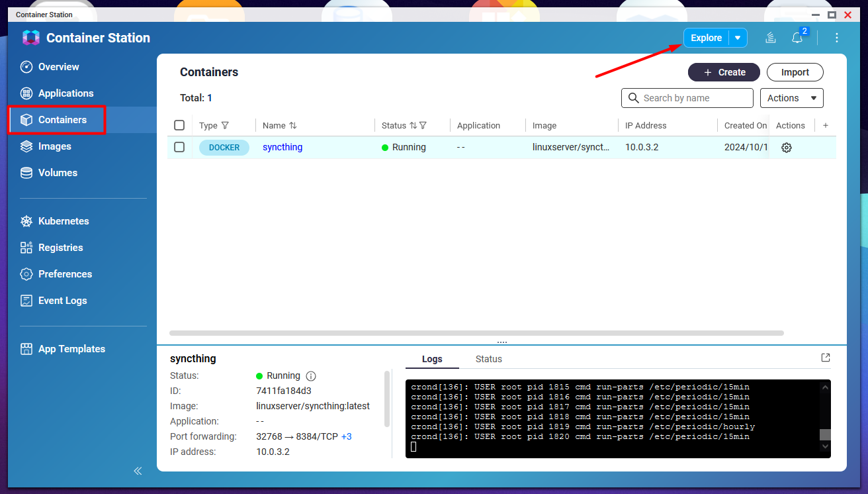Click the syncthing container settings gear
868x494 pixels.
coord(786,148)
